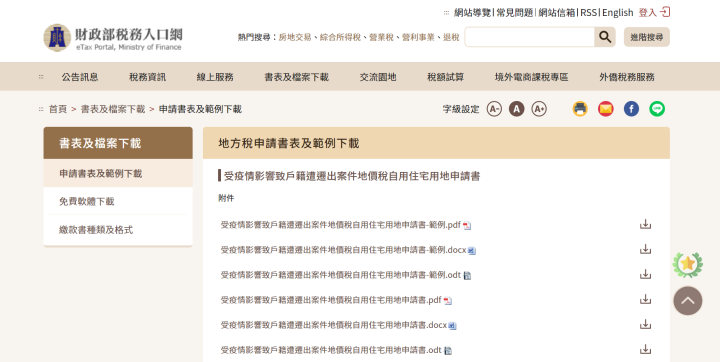Open the 稅額試算 menu

tap(445, 77)
